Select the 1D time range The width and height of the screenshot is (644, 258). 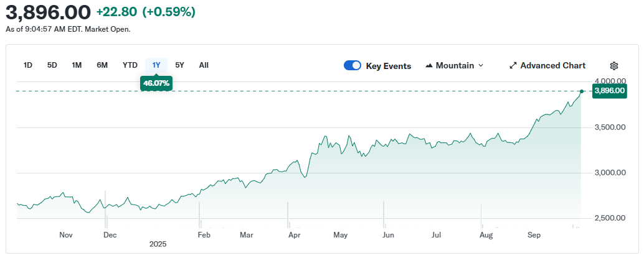tap(28, 65)
